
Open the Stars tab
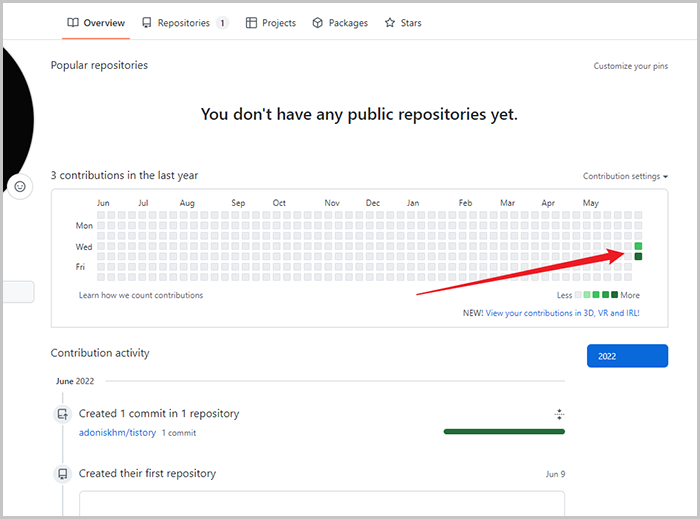403,23
